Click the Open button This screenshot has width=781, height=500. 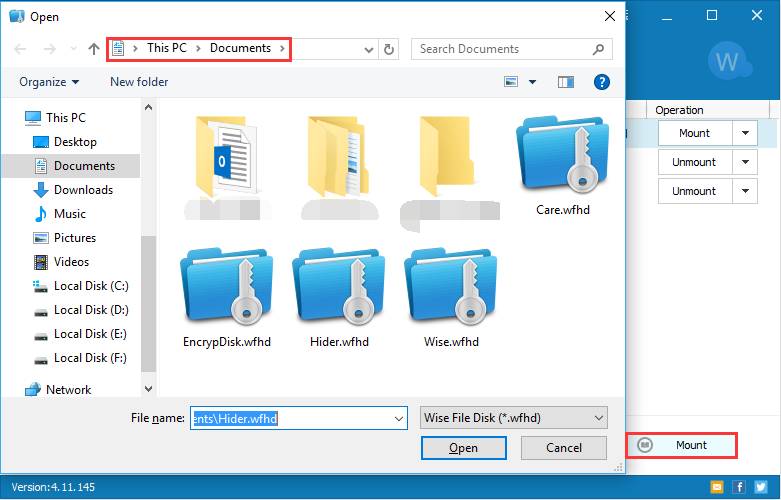point(464,448)
